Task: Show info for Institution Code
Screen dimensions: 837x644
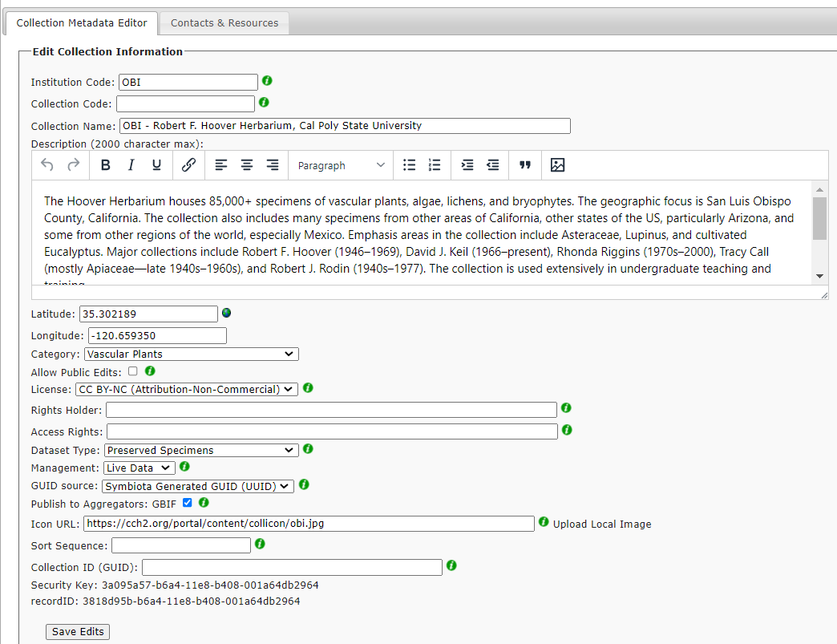Action: [267, 81]
